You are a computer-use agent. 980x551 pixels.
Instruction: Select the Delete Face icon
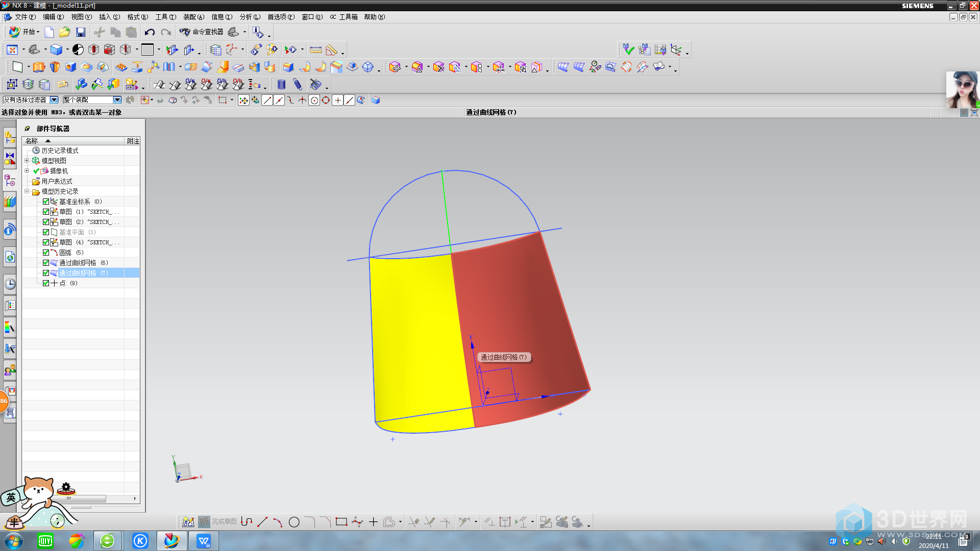tap(438, 67)
